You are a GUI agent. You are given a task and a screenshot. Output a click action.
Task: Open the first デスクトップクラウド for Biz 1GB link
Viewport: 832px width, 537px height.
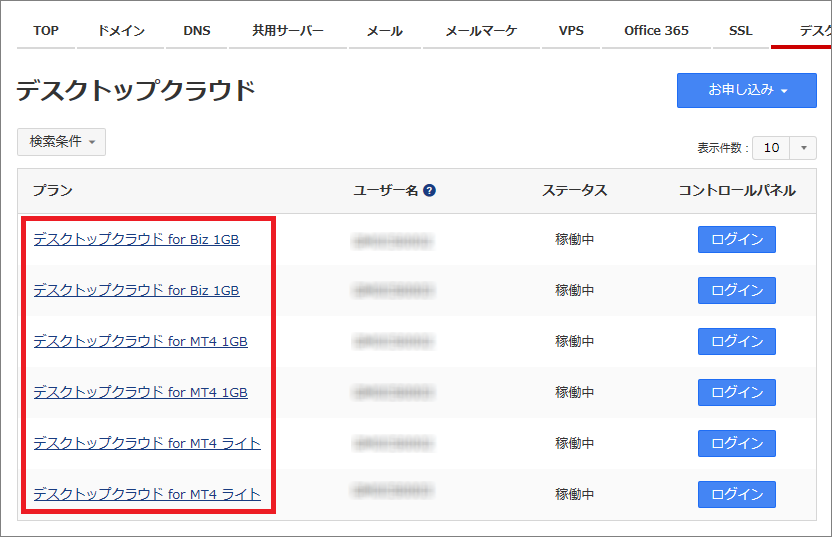click(136, 239)
